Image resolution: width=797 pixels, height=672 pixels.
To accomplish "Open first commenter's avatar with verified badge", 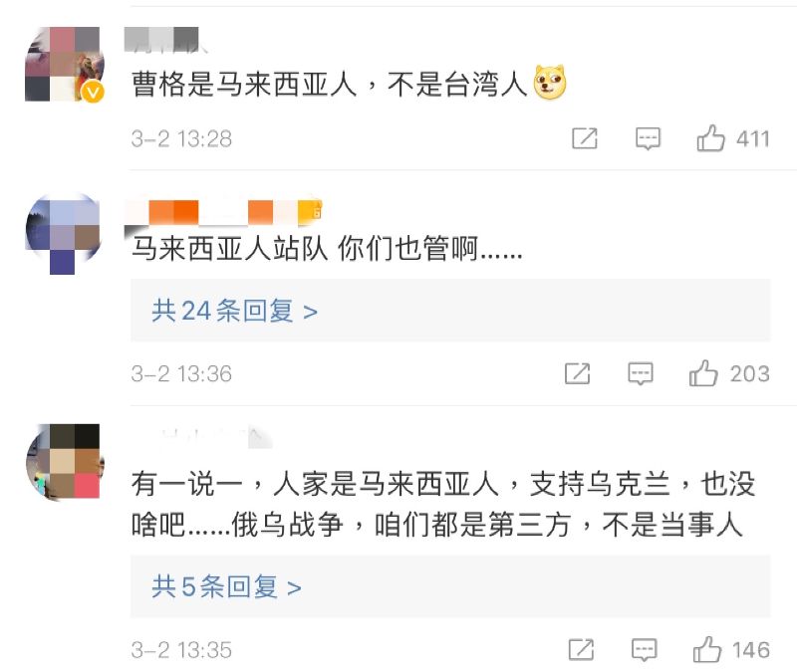I will pyautogui.click(x=64, y=65).
